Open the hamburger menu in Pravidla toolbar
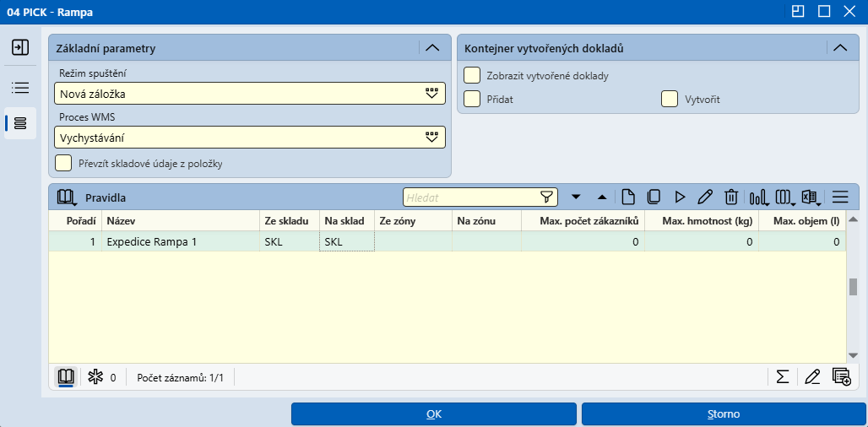The height and width of the screenshot is (427, 868). (x=840, y=197)
